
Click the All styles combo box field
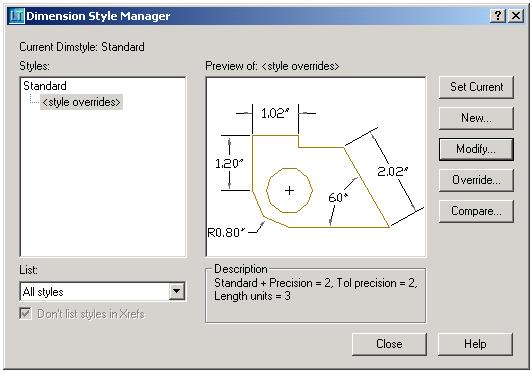tap(102, 292)
